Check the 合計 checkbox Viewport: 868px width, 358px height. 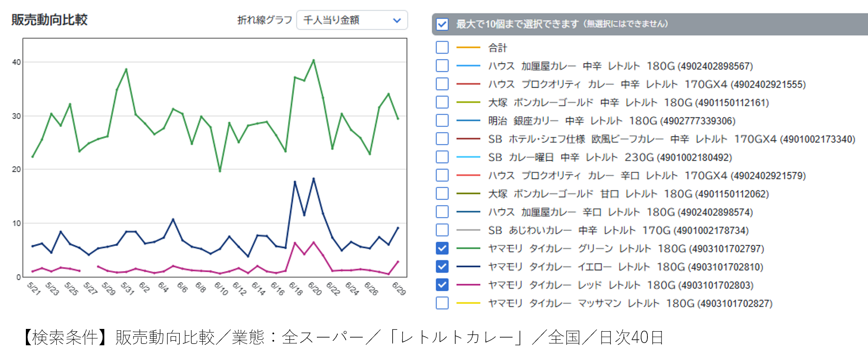(442, 47)
